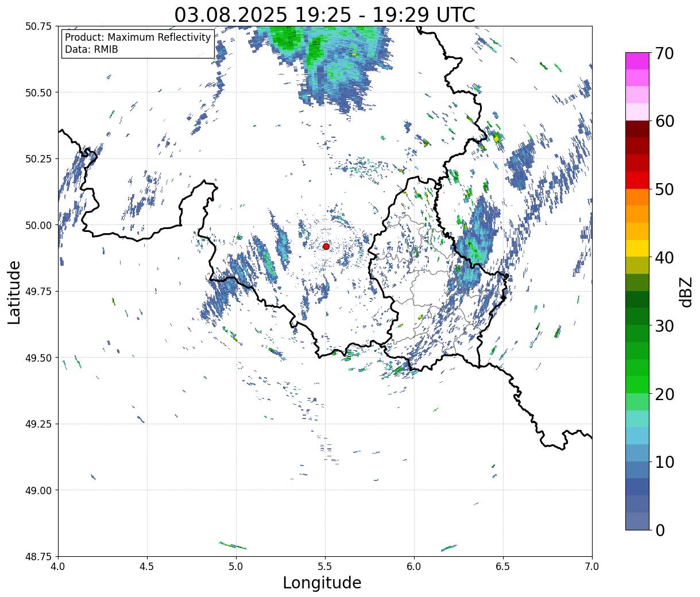The width and height of the screenshot is (700, 597).
Task: Click the yellow colorbar segment just above 40
Action: point(637,248)
